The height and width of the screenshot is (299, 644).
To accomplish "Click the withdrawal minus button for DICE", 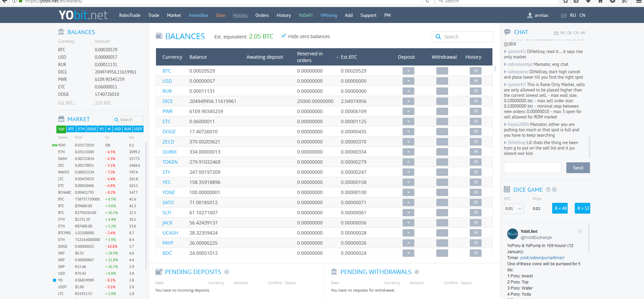I will click(x=442, y=101).
